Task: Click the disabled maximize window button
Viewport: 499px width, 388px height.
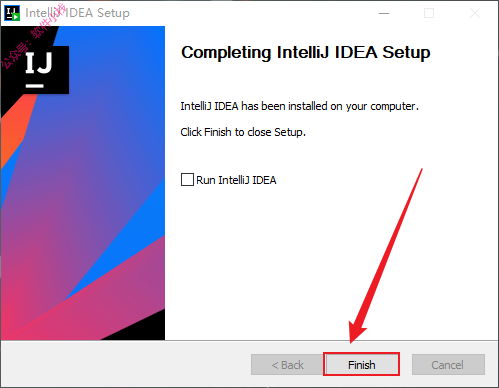Action: (429, 13)
